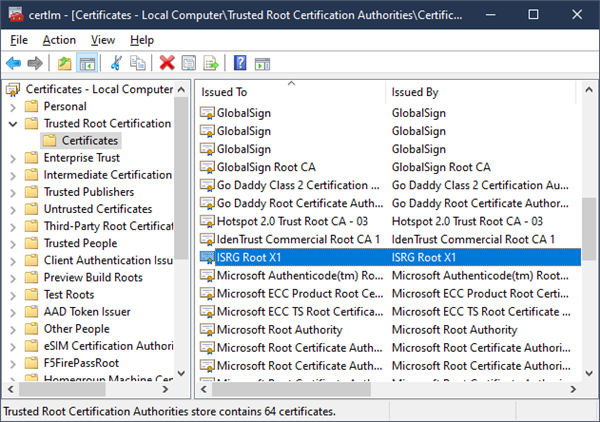Expand the Enterprise Trust node

[13, 158]
